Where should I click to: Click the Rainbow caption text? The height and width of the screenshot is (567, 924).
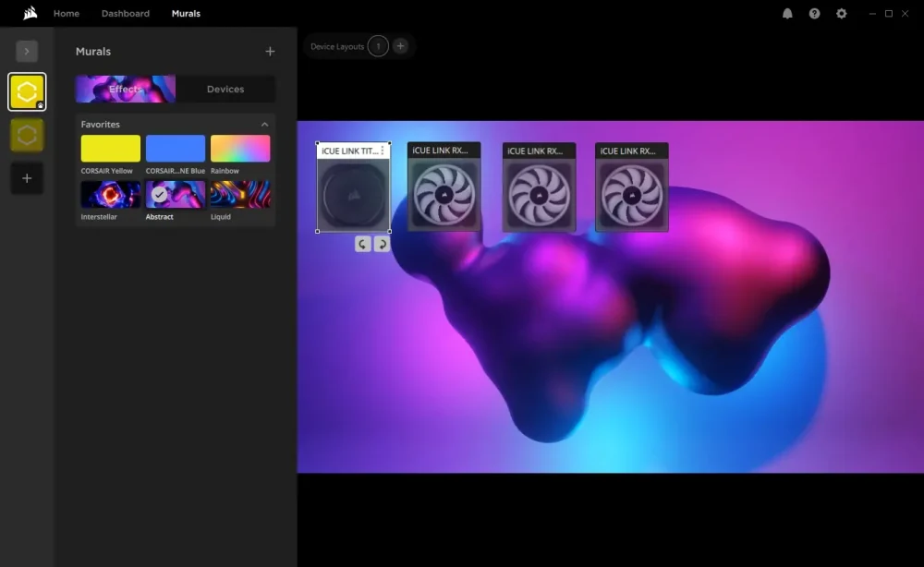tap(225, 171)
